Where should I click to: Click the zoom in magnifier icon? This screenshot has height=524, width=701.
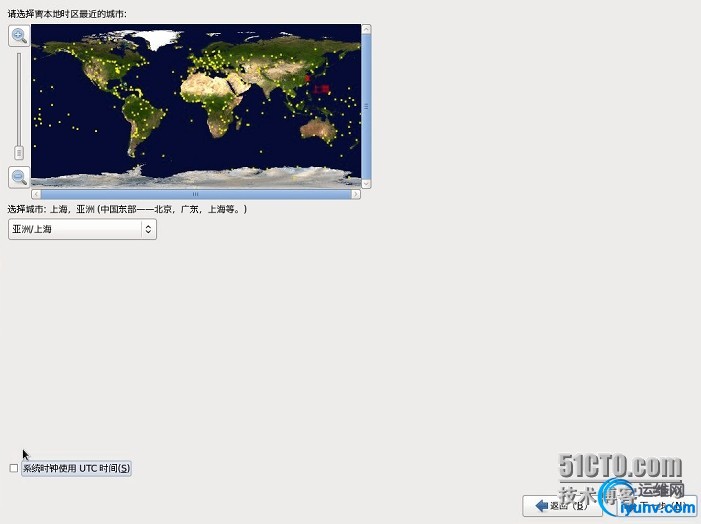19,35
